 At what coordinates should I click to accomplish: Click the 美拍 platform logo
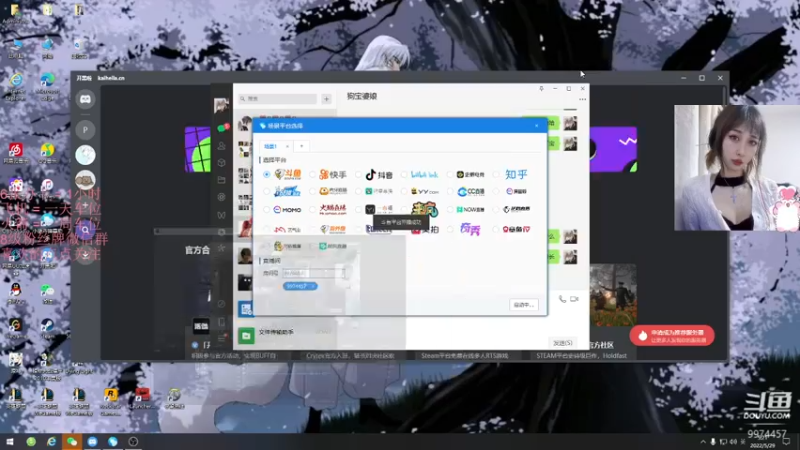coord(424,230)
